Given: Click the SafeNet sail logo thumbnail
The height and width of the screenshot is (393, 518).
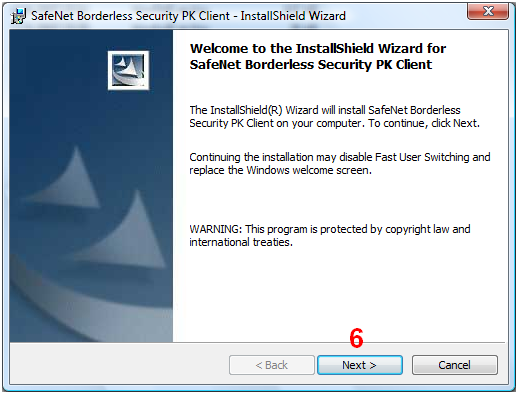Looking at the screenshot, I should point(128,70).
